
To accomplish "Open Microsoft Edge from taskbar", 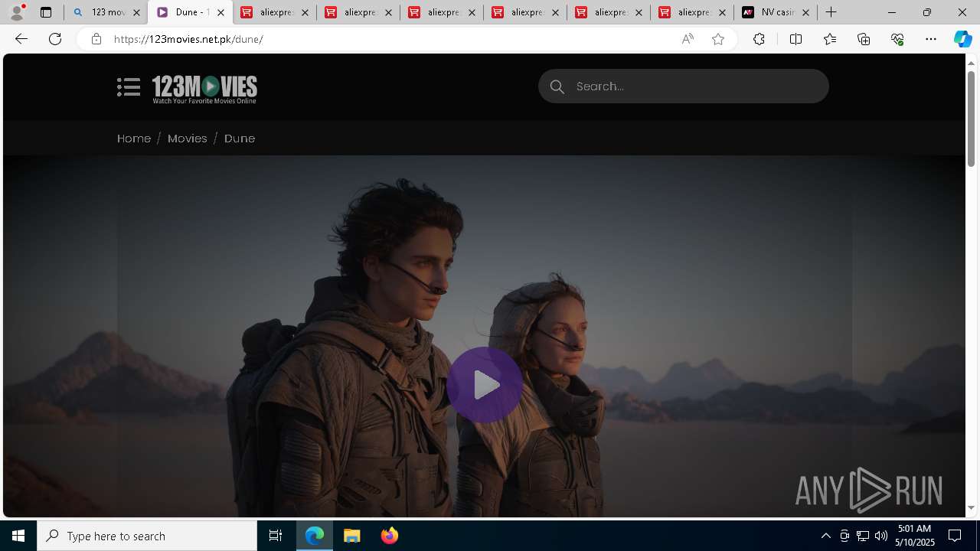I will coord(315,536).
